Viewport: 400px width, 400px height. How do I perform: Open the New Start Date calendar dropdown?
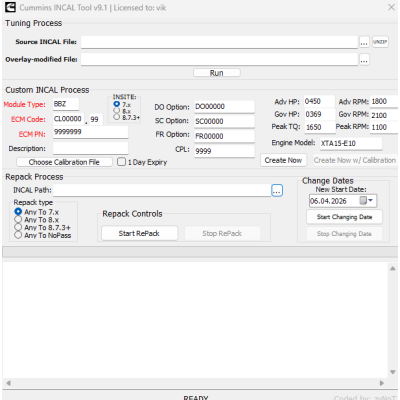point(370,201)
